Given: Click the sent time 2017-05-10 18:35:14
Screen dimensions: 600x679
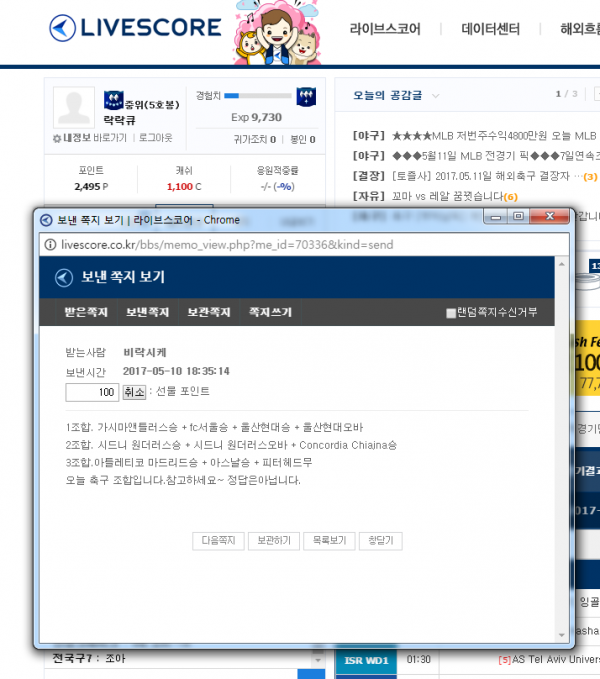Looking at the screenshot, I should pyautogui.click(x=176, y=371).
